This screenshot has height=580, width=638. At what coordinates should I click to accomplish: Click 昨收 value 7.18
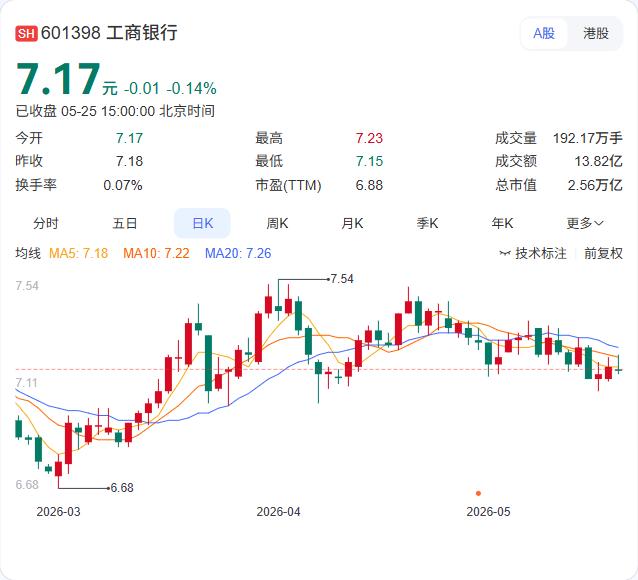(x=129, y=161)
